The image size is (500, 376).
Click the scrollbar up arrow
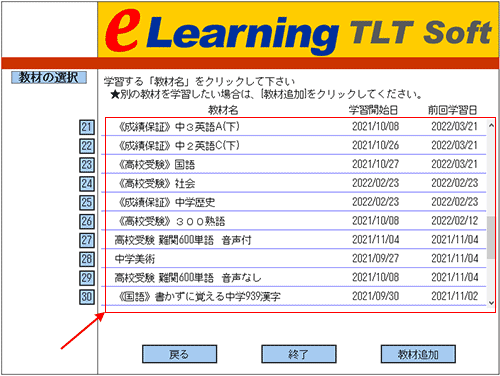(491, 125)
